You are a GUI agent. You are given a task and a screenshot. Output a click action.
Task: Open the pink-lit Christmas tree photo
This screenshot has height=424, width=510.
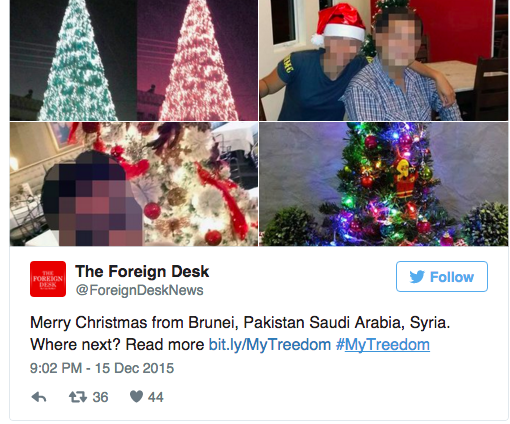pos(197,60)
